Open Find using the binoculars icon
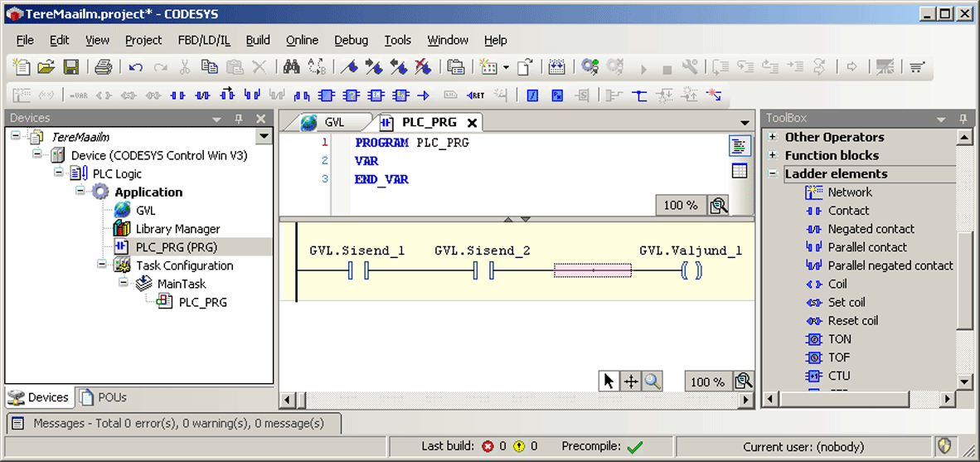 pyautogui.click(x=292, y=66)
